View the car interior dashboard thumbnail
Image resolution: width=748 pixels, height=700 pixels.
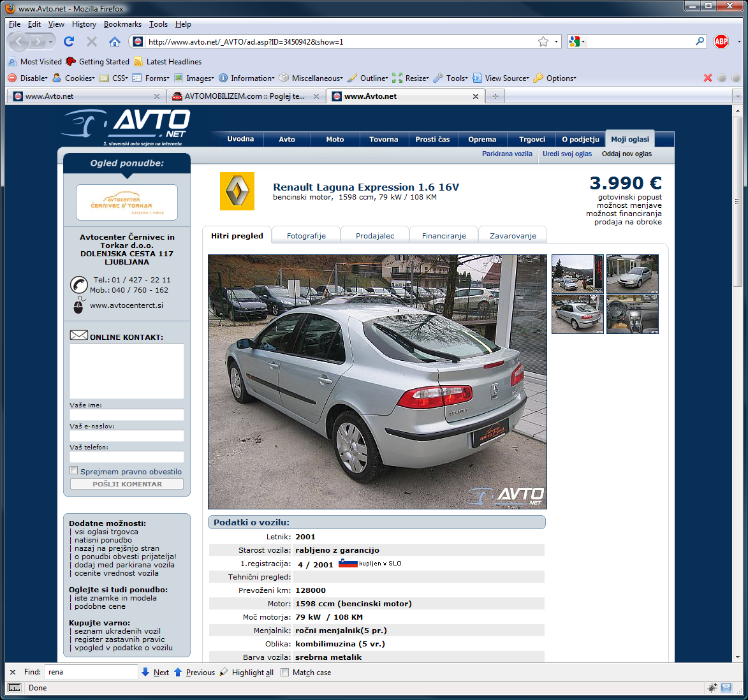tap(633, 314)
